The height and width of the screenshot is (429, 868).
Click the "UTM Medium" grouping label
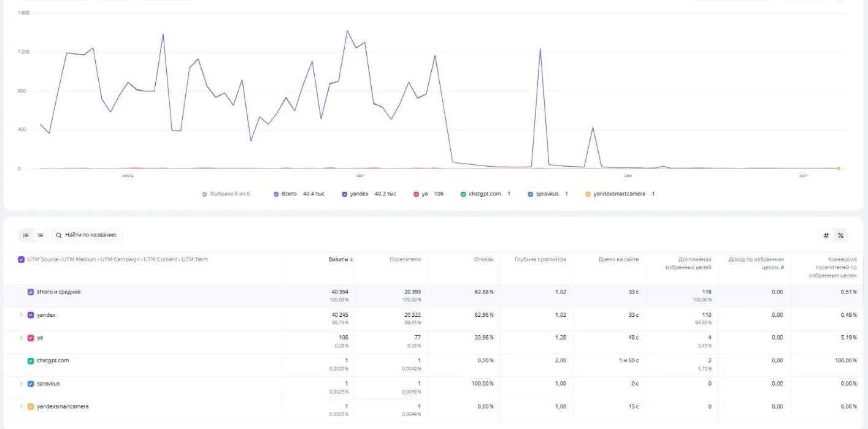click(80, 259)
